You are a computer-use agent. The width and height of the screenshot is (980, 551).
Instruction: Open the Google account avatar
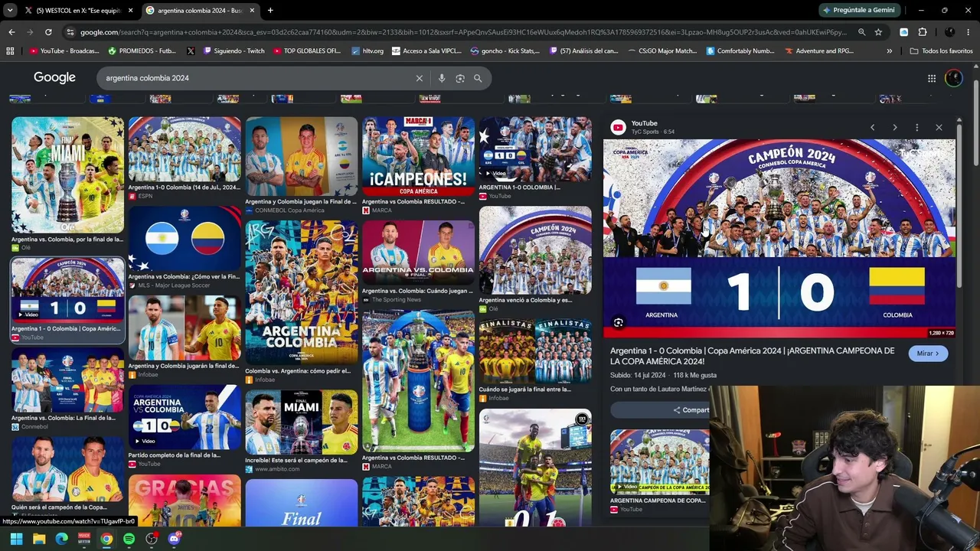[x=954, y=78]
